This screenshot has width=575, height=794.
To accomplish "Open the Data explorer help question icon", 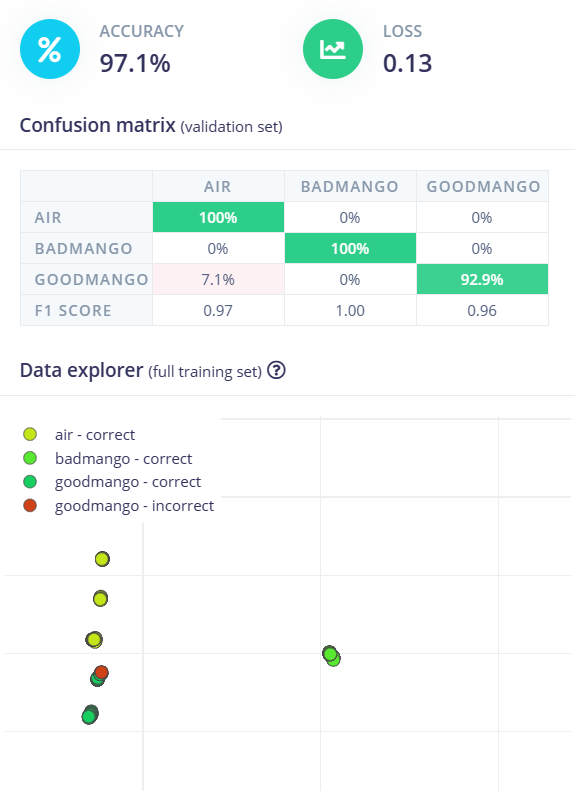I will [x=276, y=370].
